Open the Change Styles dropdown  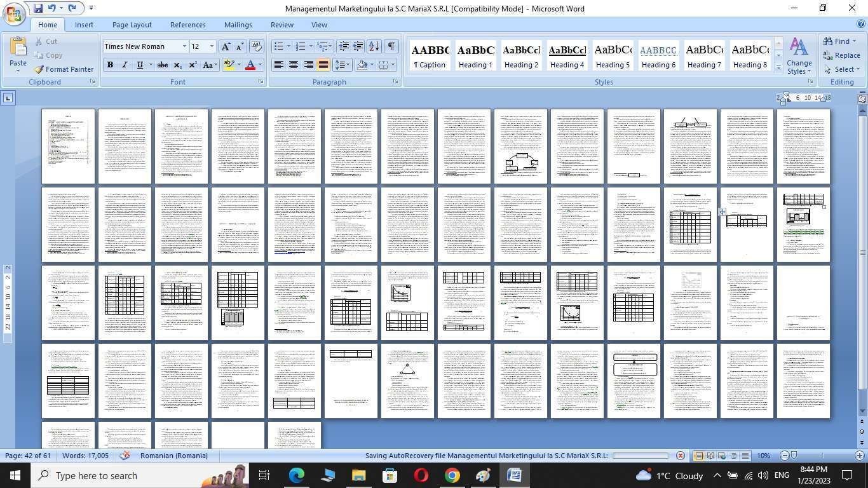pyautogui.click(x=799, y=57)
